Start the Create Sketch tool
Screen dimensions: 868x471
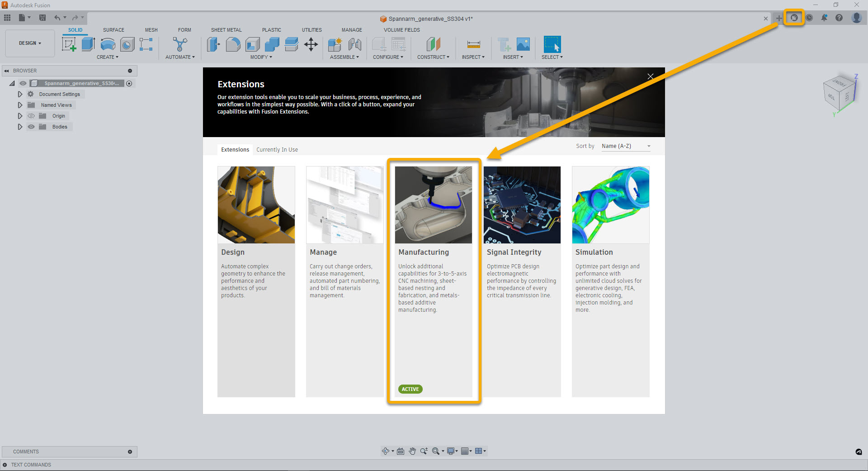(x=69, y=44)
